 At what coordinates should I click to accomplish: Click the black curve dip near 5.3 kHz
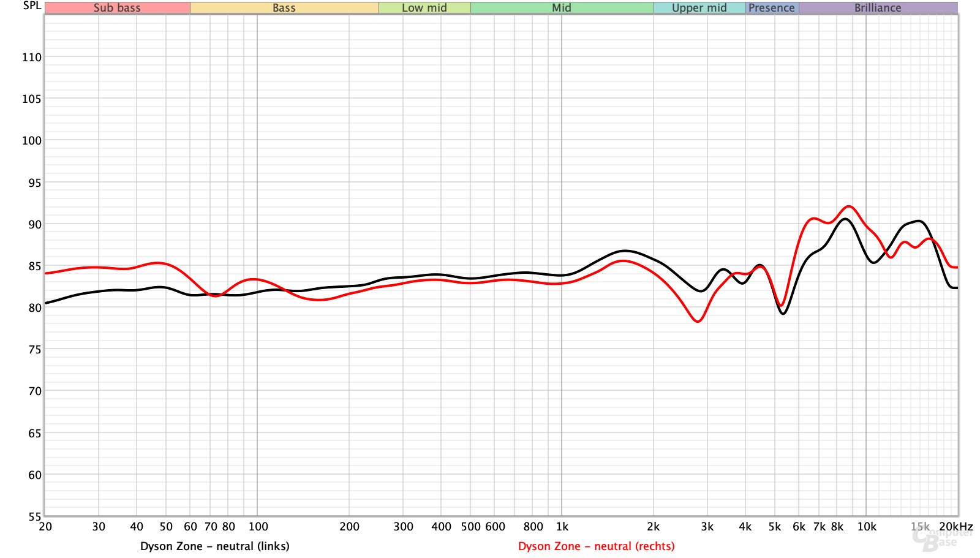783,314
